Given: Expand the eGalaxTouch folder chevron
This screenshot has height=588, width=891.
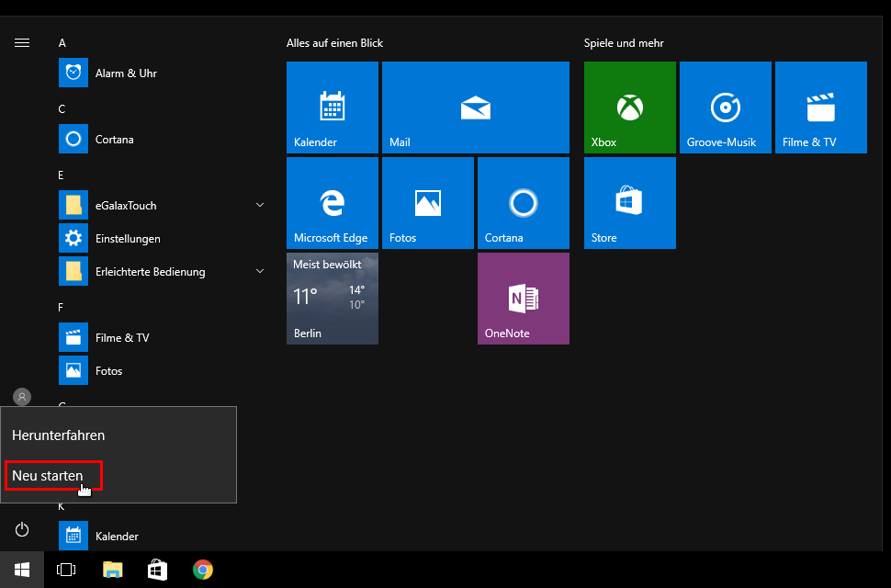Looking at the screenshot, I should [x=260, y=205].
